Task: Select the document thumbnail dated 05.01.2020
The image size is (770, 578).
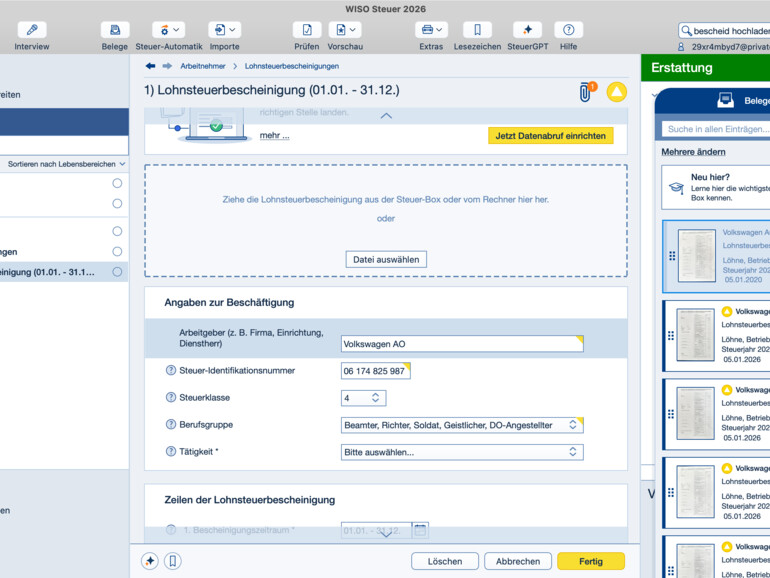Action: (x=696, y=256)
